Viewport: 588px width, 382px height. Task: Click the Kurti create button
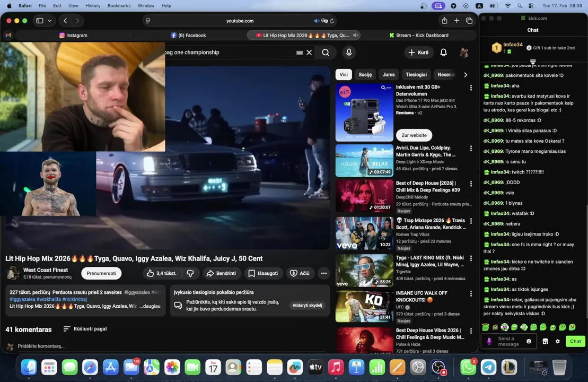[418, 53]
